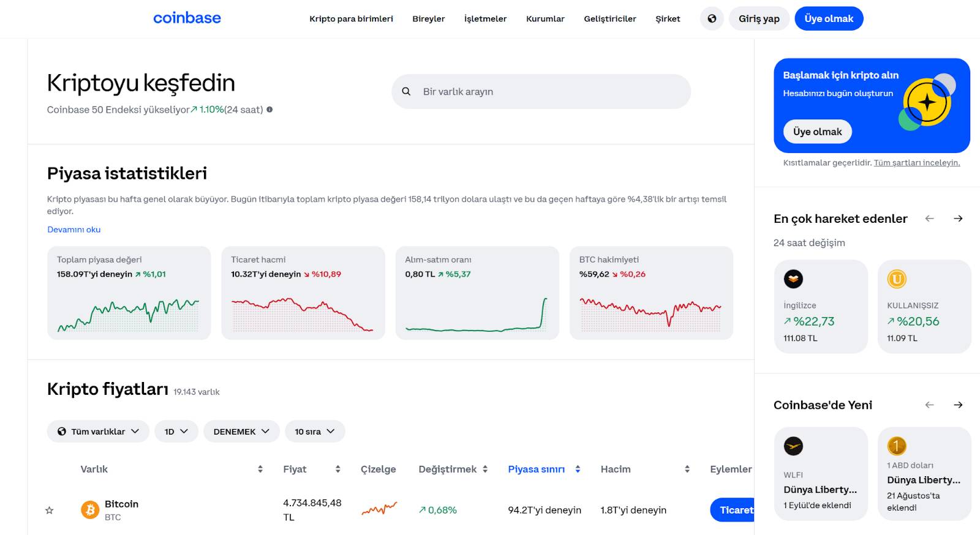The height and width of the screenshot is (535, 980).
Task: Click the info icon beside 24 saat
Action: (x=269, y=110)
